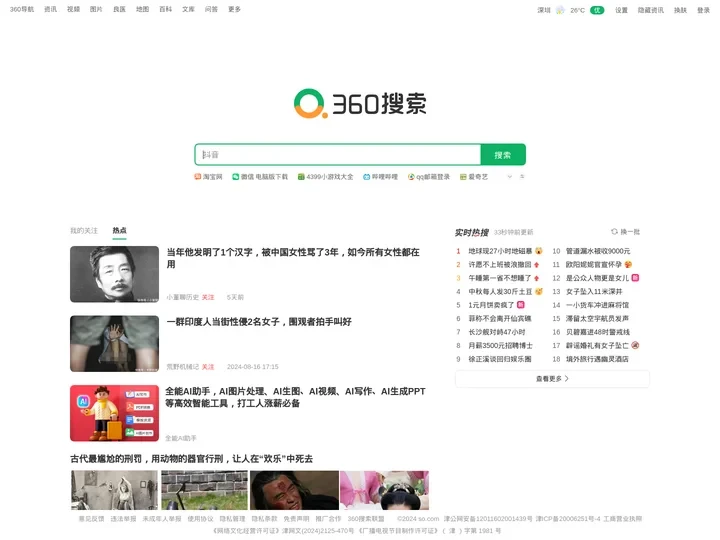
Task: Open hot search 滞留太空宇航员发声
Action: coord(597,318)
